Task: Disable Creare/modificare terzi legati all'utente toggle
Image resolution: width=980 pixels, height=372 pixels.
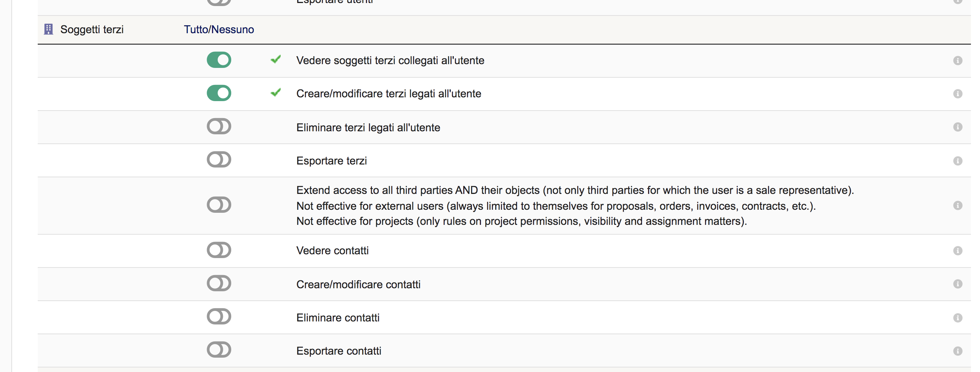Action: [x=219, y=93]
